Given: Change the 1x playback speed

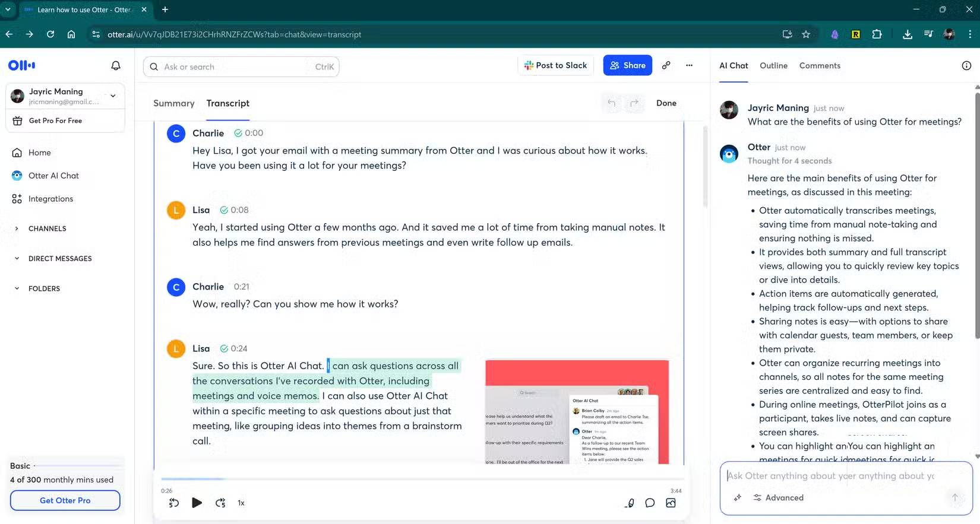Looking at the screenshot, I should coord(241,503).
